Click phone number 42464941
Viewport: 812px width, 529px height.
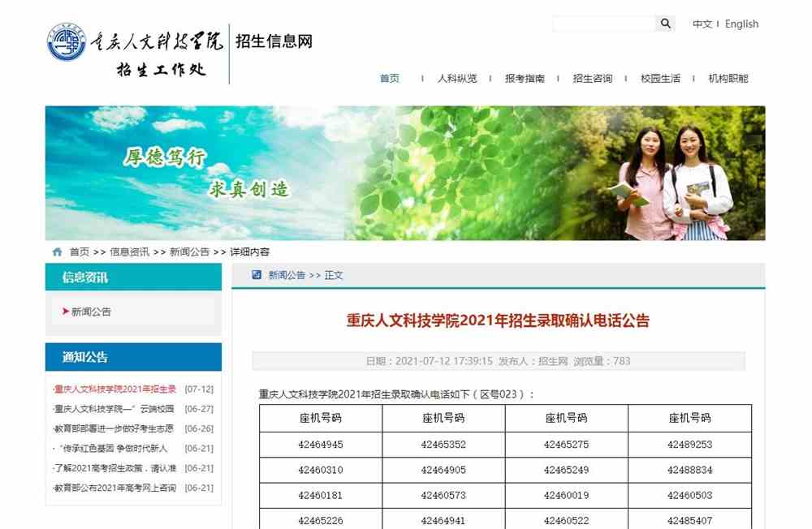[443, 521]
